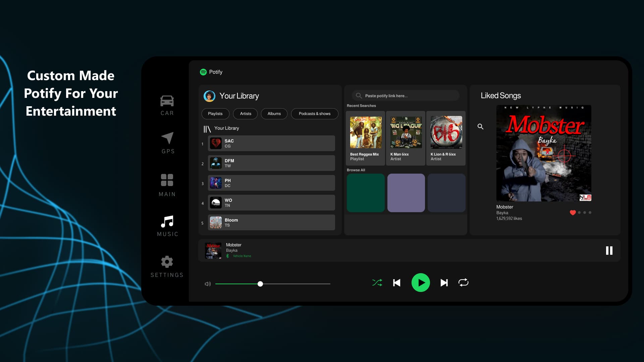Image resolution: width=644 pixels, height=362 pixels.
Task: Open K Lion & R 6ixx artist
Action: (446, 138)
